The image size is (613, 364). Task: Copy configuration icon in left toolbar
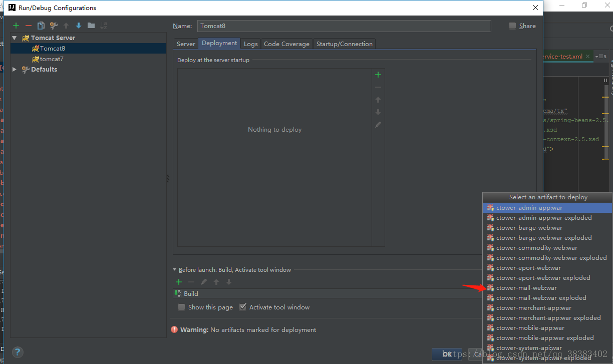41,26
